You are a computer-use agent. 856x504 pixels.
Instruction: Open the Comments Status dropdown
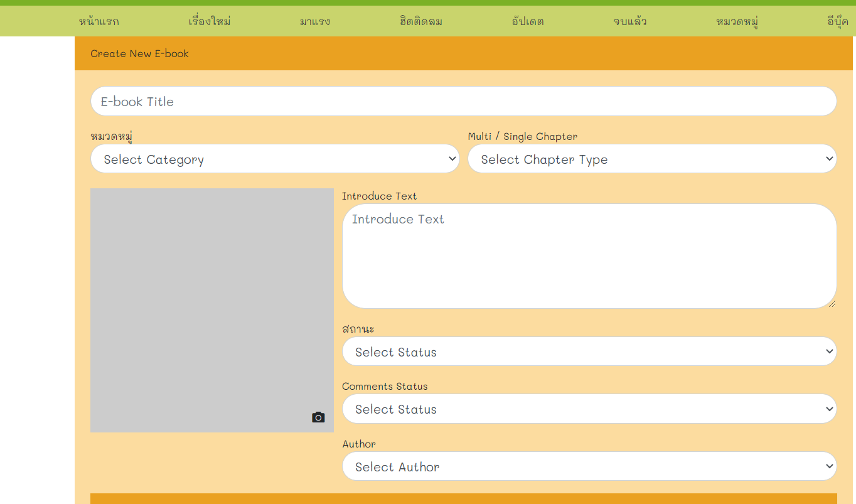(589, 409)
